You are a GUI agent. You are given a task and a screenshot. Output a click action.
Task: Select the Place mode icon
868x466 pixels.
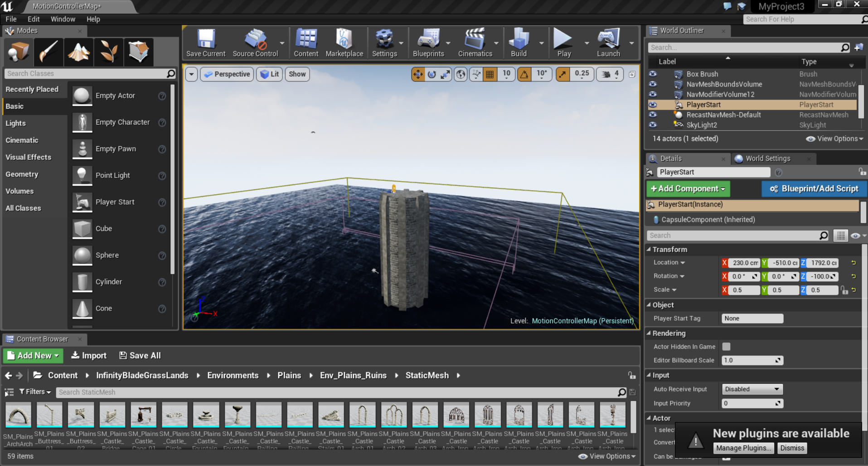click(19, 51)
